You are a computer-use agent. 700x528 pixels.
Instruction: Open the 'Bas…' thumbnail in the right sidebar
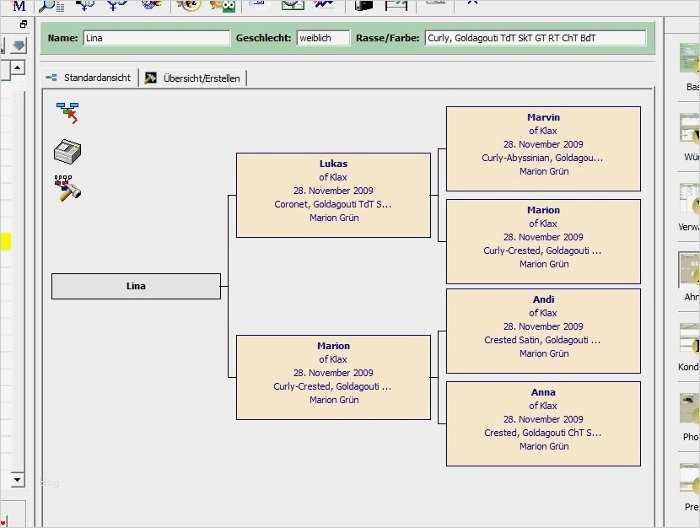coord(690,58)
